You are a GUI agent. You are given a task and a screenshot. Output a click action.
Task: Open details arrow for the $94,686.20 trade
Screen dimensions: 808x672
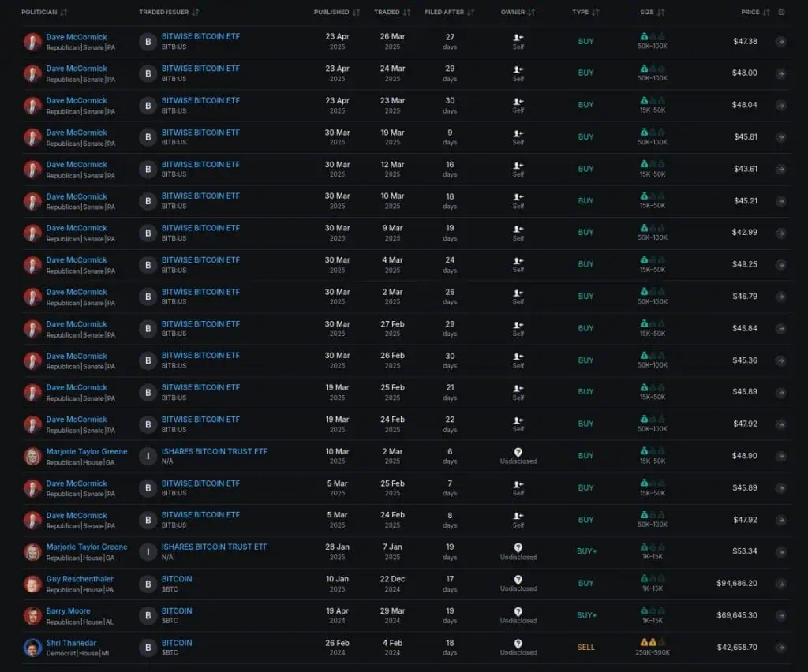[x=780, y=584]
